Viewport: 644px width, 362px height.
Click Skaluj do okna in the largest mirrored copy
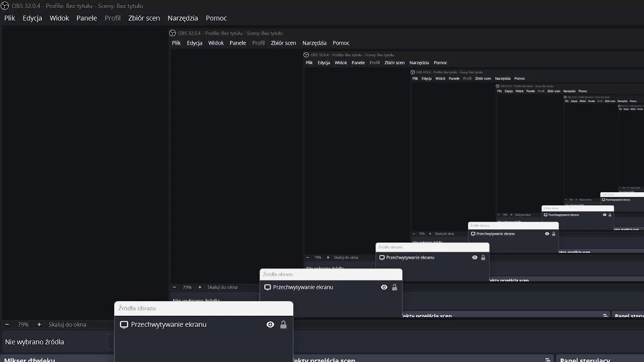click(x=222, y=287)
